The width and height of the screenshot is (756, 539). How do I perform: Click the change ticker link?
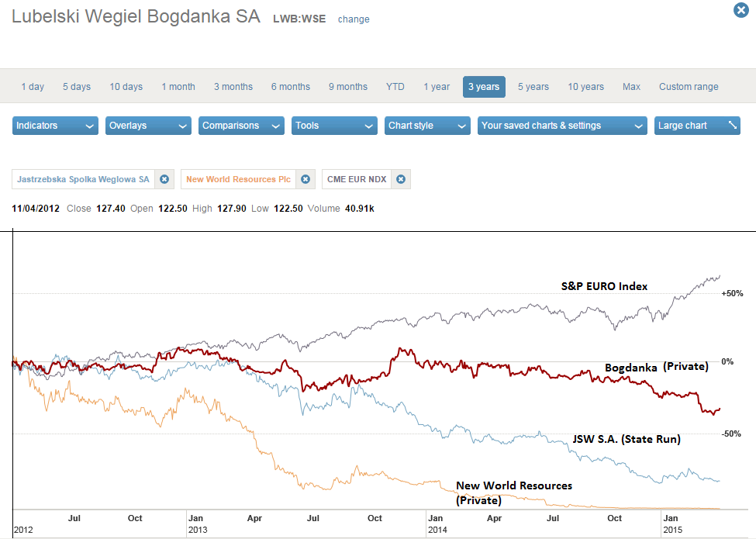pyautogui.click(x=354, y=19)
